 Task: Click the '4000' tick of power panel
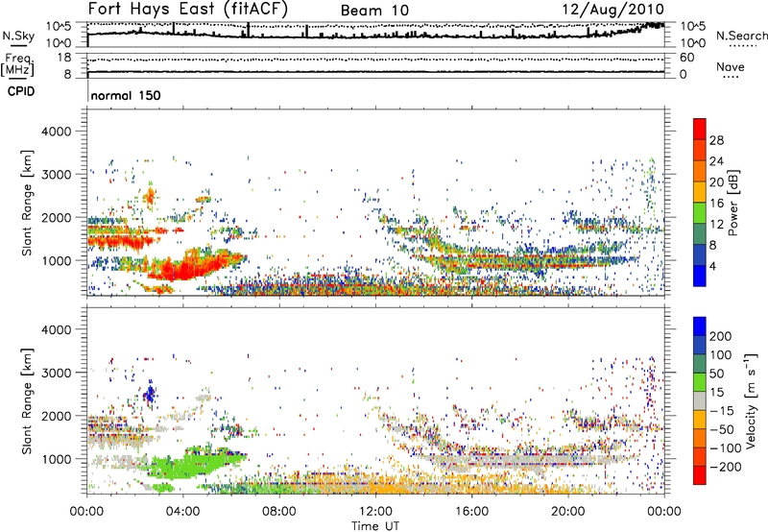coord(56,132)
